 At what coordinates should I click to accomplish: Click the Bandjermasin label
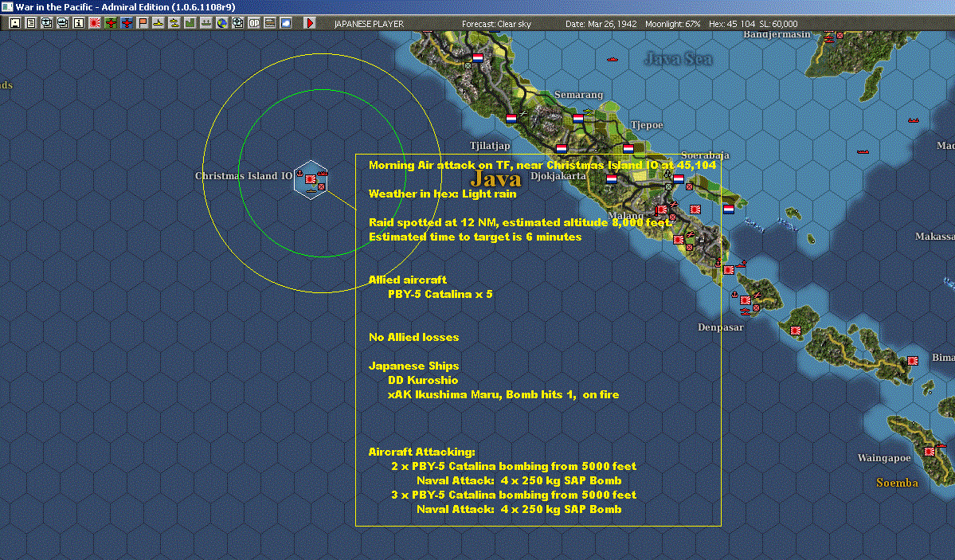click(x=777, y=35)
